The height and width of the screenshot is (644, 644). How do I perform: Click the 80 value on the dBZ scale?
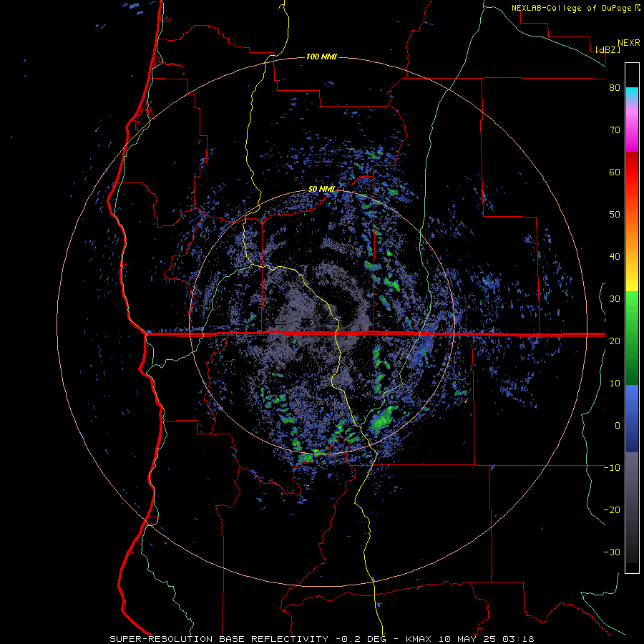pos(615,88)
